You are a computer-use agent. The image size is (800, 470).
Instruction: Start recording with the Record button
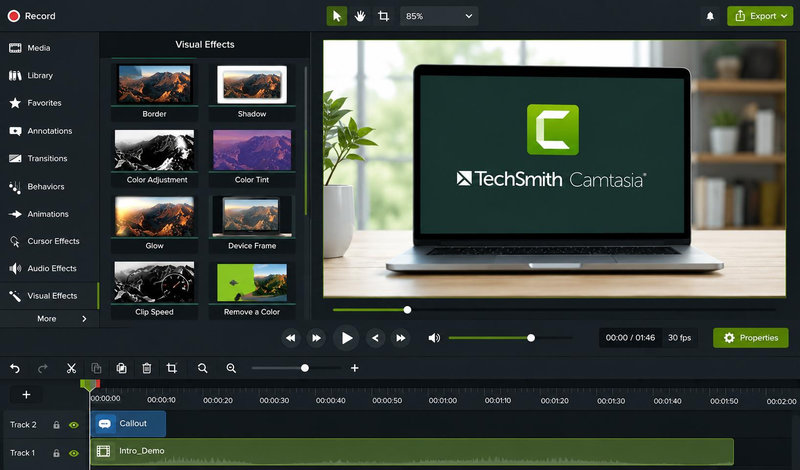pyautogui.click(x=32, y=16)
